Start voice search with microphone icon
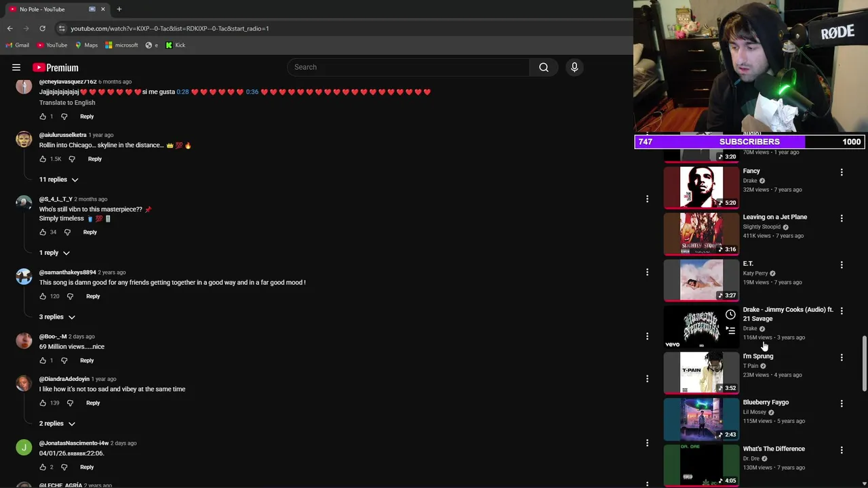This screenshot has width=868, height=488. pos(574,67)
